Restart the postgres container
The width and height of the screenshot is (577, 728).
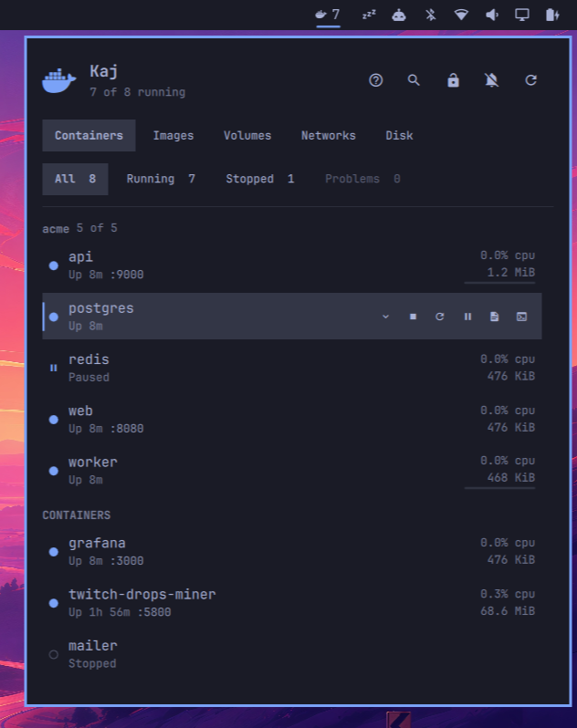(439, 317)
